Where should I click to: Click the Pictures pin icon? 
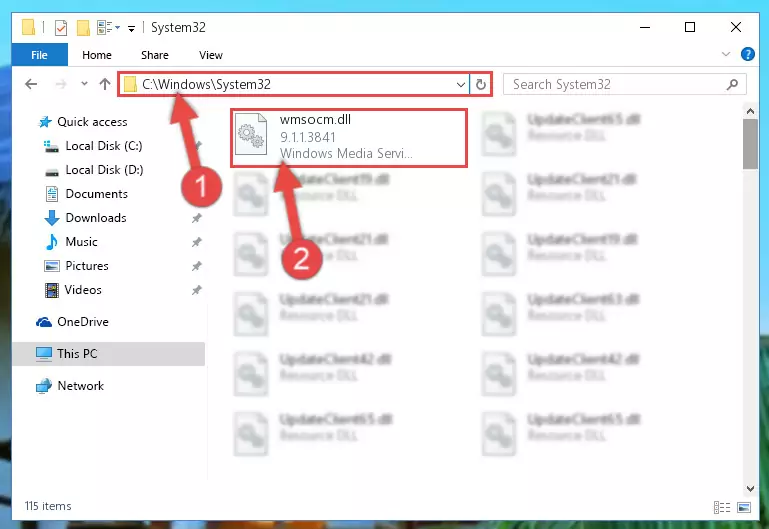(197, 266)
